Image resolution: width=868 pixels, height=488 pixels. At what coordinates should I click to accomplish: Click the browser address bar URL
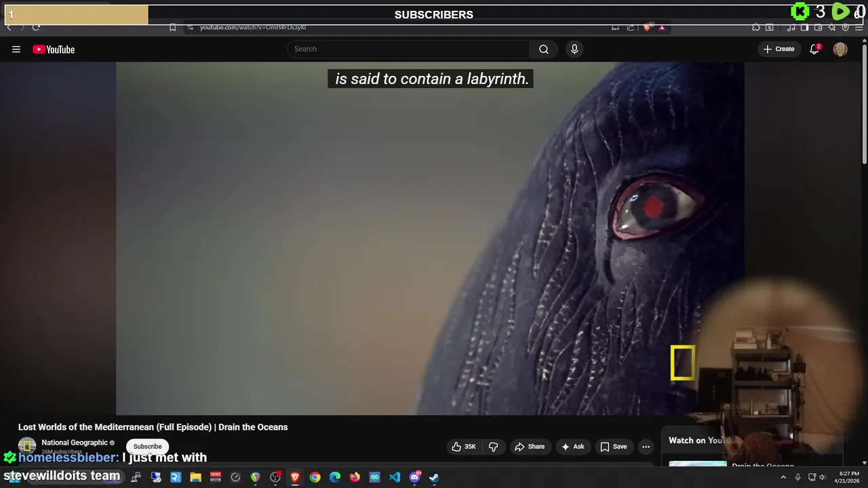[x=253, y=27]
